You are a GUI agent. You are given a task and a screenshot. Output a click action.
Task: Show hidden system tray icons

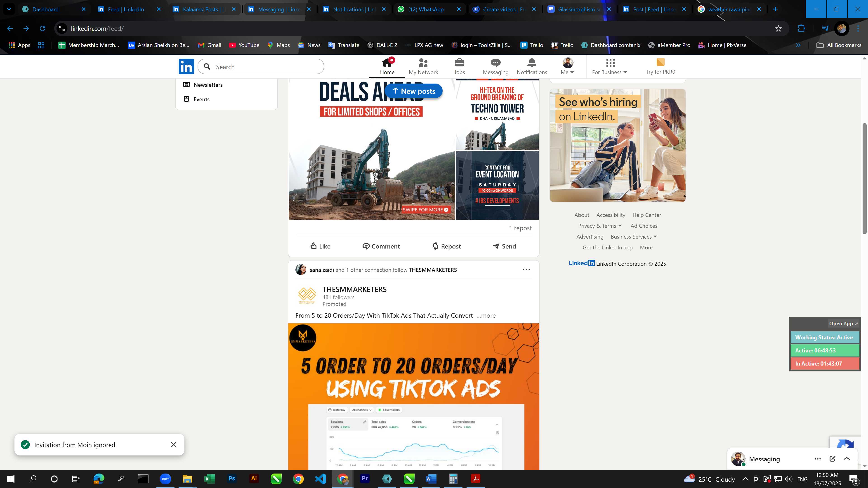point(745,479)
